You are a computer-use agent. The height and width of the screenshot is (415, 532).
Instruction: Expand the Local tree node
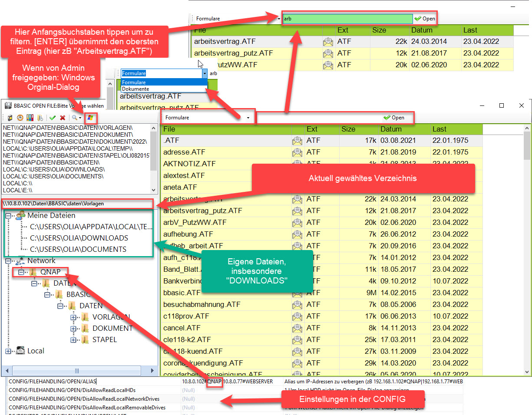8,351
